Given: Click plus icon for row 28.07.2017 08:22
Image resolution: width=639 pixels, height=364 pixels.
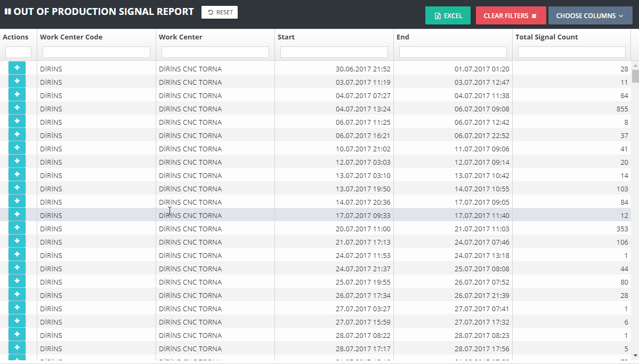Looking at the screenshot, I should pos(17,334).
